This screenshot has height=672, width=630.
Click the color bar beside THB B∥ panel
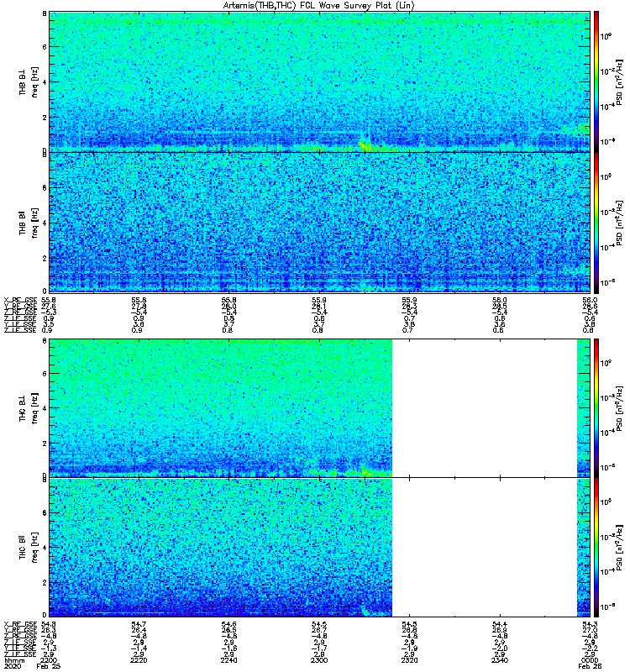click(x=596, y=223)
